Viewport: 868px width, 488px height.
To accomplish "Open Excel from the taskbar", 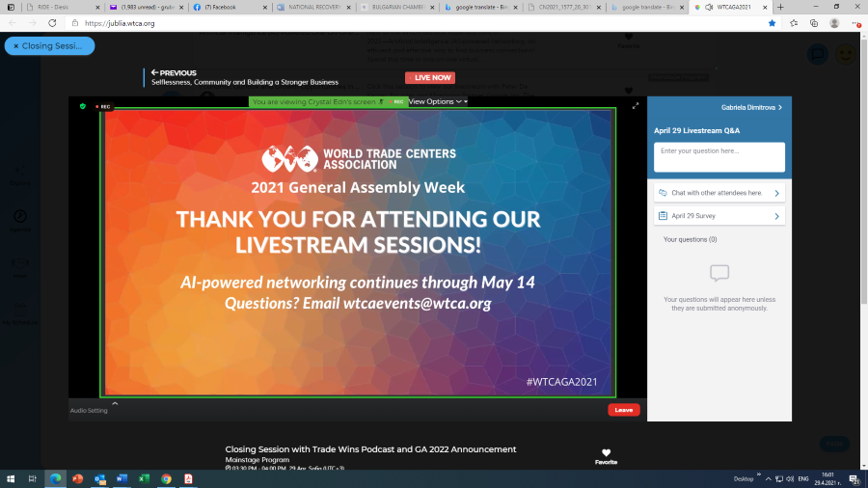I will (x=144, y=478).
